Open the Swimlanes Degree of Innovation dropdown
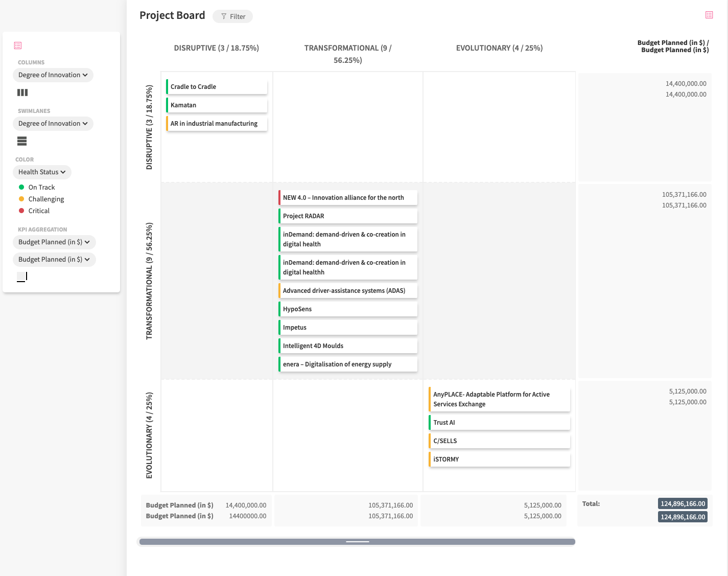Screen dimensions: 728x576 [53, 124]
